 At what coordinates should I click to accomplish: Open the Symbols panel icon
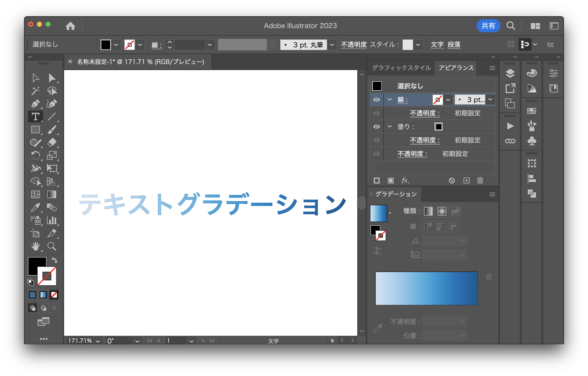click(x=532, y=141)
